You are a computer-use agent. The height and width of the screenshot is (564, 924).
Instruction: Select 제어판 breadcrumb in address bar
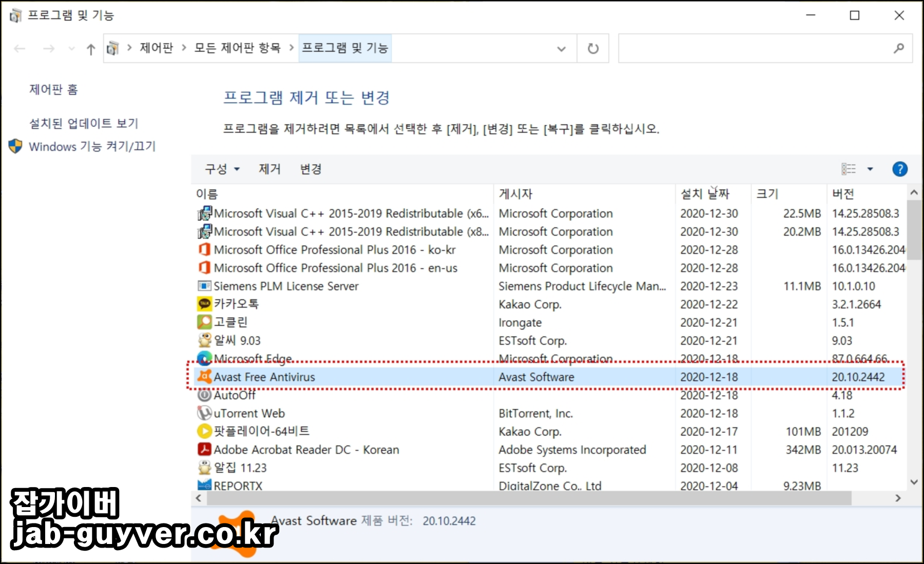(x=157, y=48)
